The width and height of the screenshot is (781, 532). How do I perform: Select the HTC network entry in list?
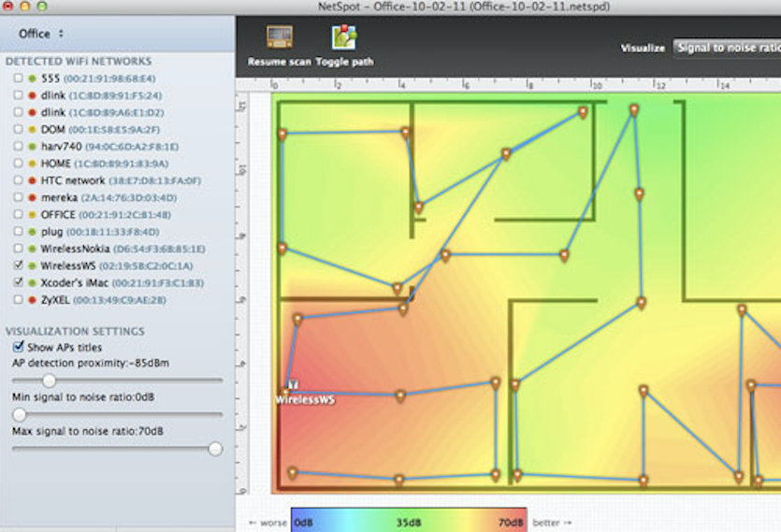click(73, 180)
